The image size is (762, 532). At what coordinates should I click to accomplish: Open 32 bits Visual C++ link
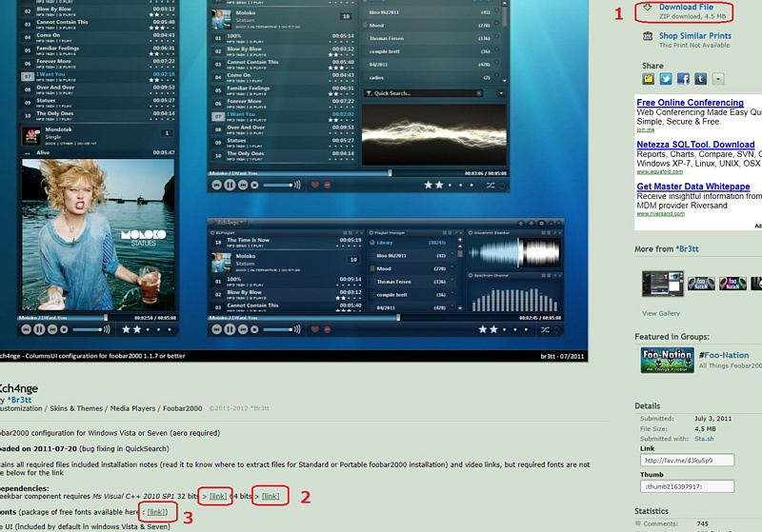[x=218, y=496]
